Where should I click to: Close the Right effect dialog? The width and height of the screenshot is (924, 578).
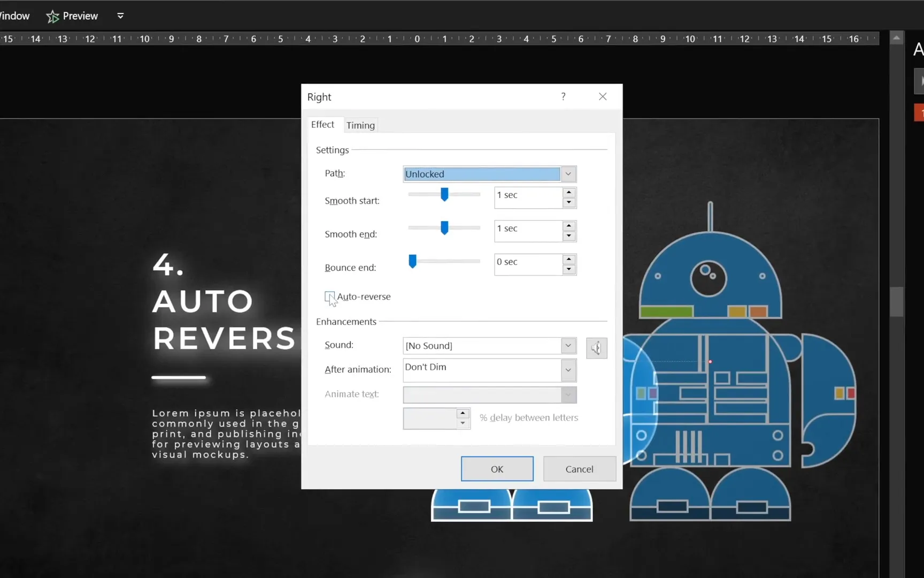(x=603, y=96)
